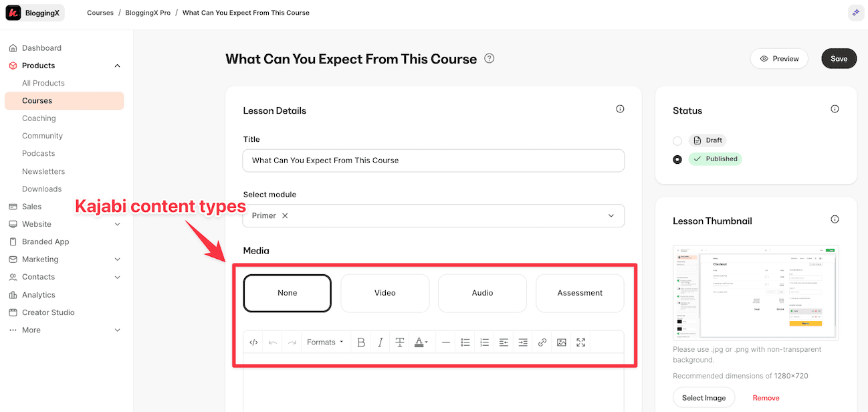
Task: Open the source code view
Action: point(253,342)
